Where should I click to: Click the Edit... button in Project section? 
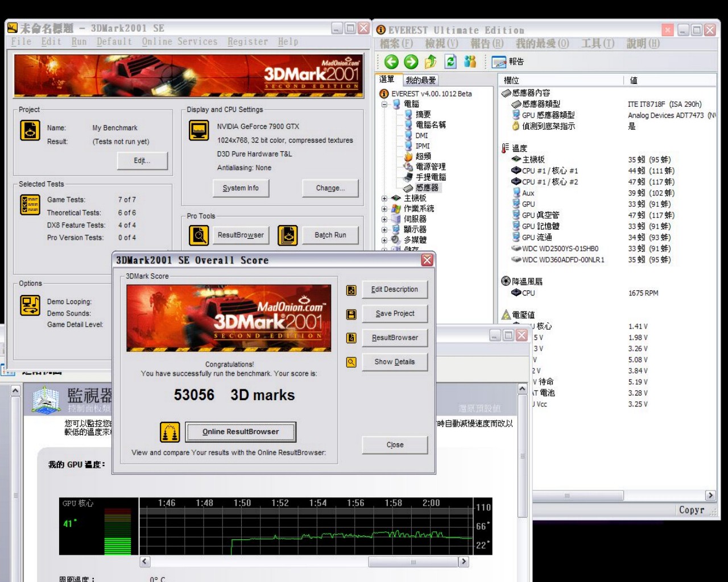pos(143,161)
